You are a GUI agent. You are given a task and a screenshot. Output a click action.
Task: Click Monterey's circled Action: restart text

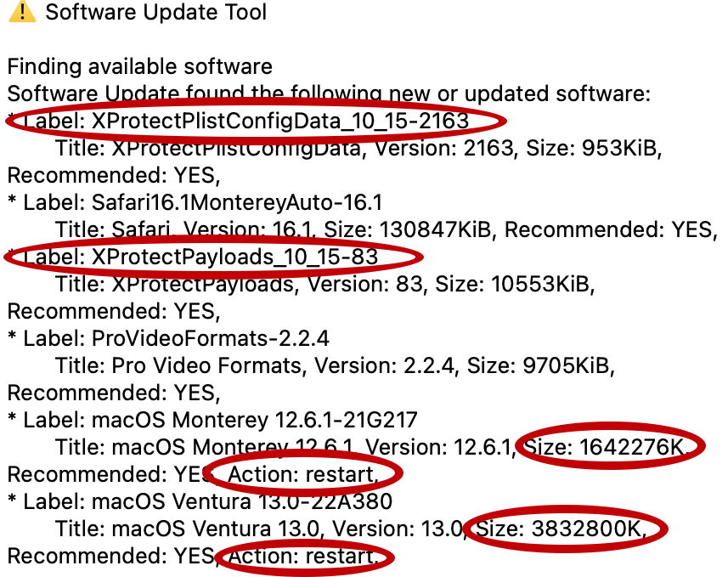coord(302,474)
